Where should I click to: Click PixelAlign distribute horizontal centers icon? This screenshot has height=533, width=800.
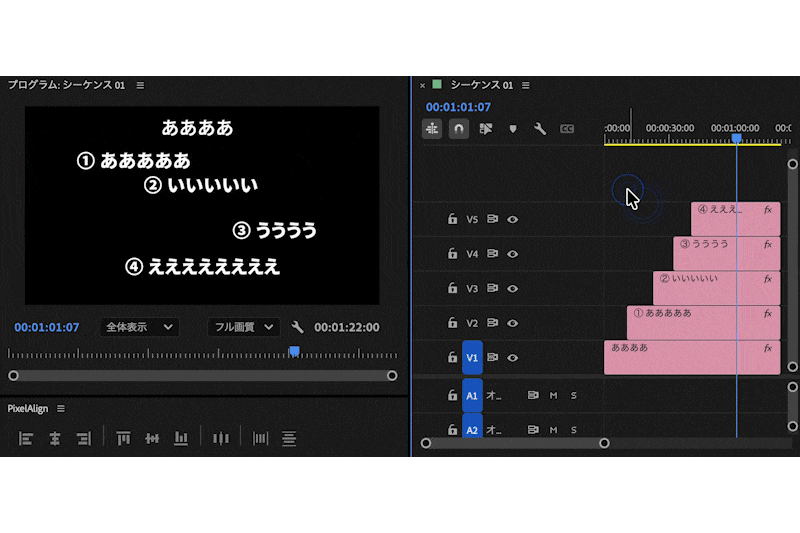(x=221, y=438)
